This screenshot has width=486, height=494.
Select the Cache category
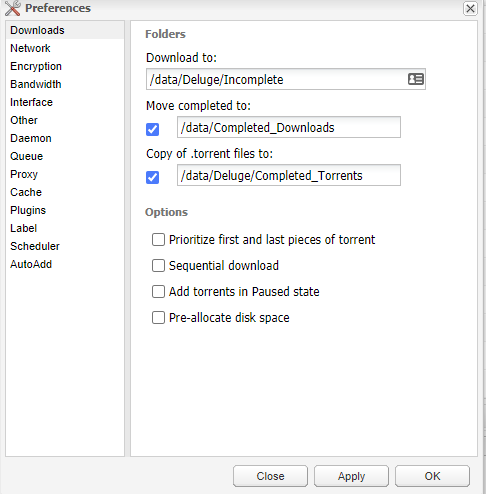(x=65, y=192)
